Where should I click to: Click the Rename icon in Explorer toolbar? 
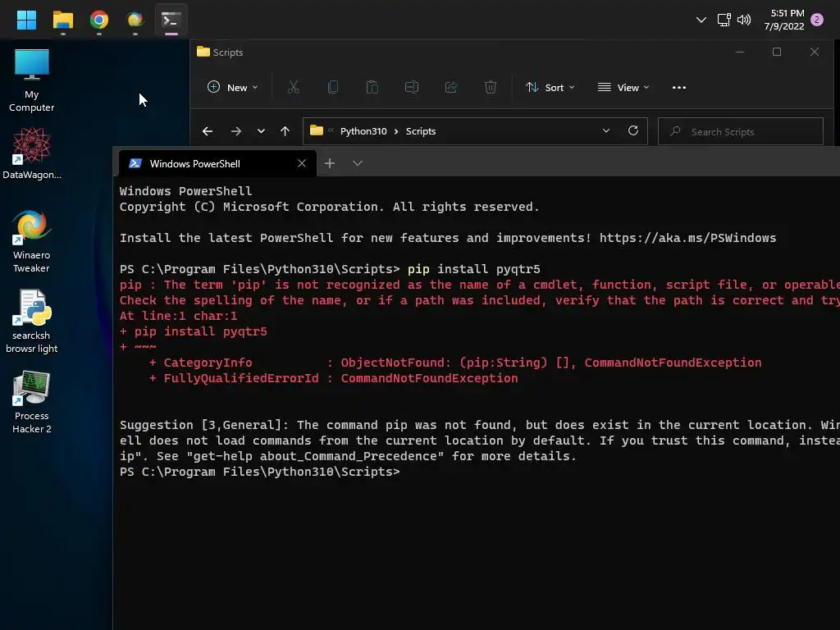[x=412, y=87]
